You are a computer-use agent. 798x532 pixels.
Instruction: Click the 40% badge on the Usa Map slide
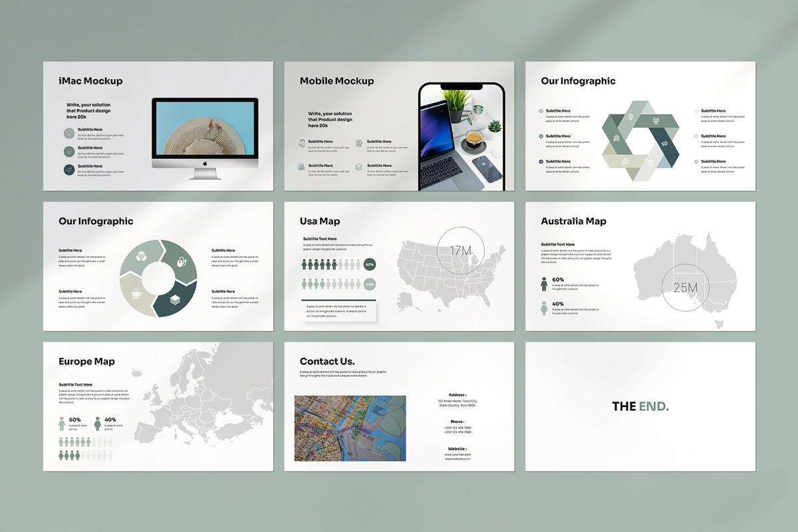pos(370,284)
